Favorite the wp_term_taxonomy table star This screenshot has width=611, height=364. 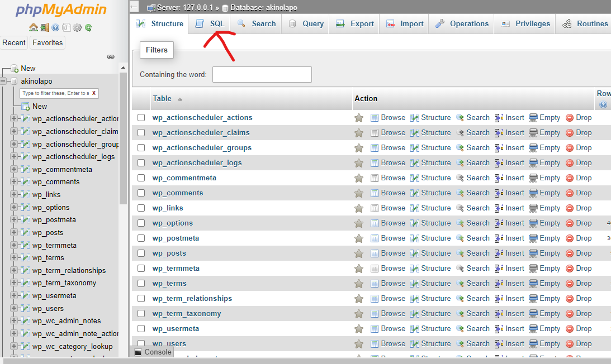tap(359, 314)
